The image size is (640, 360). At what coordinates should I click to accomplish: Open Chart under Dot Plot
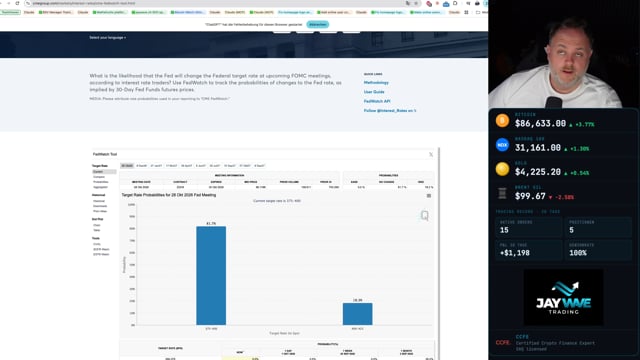(97, 225)
